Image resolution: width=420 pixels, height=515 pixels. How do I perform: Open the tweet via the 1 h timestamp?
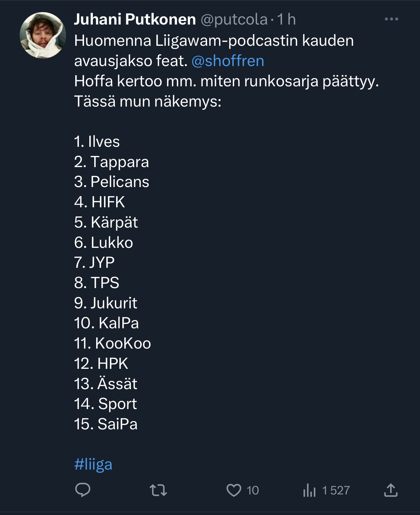287,19
